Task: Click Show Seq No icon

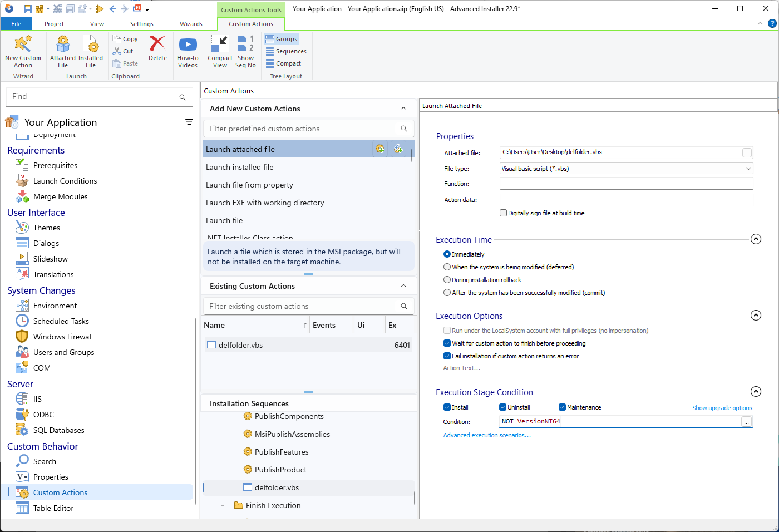Action: pyautogui.click(x=245, y=50)
